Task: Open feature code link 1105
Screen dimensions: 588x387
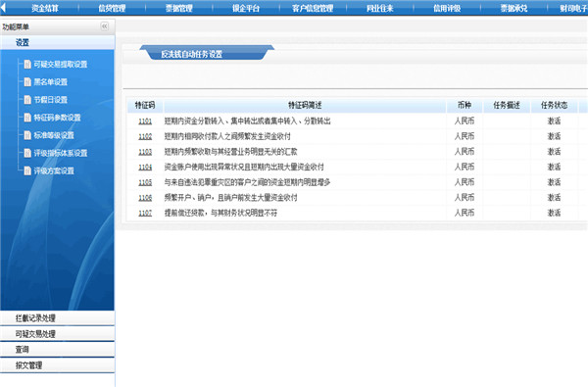Action: coord(145,182)
